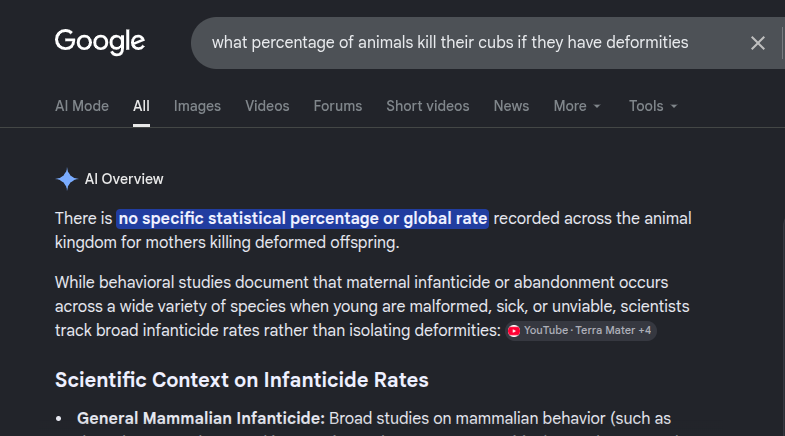Click the Google logo
The height and width of the screenshot is (436, 785).
click(x=100, y=42)
